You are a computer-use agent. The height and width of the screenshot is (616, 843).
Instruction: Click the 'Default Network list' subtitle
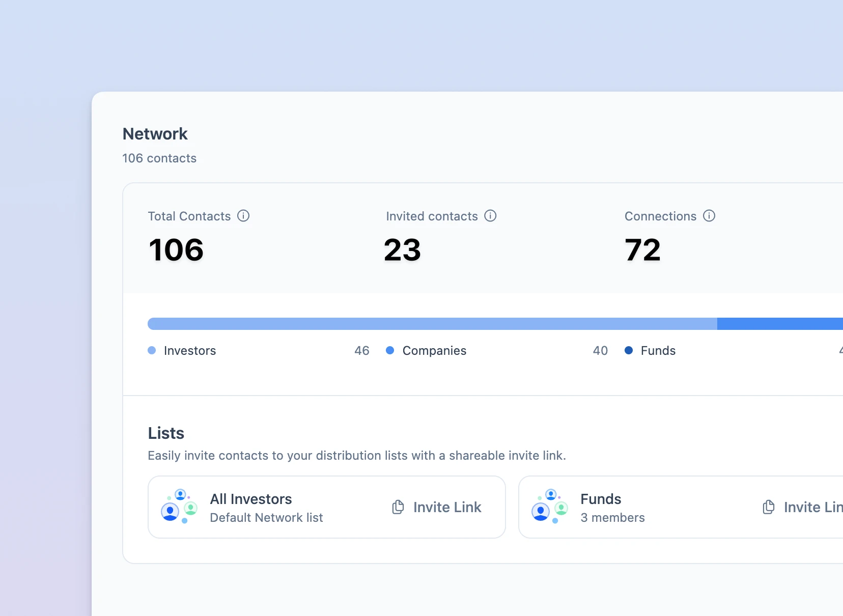[x=266, y=518]
